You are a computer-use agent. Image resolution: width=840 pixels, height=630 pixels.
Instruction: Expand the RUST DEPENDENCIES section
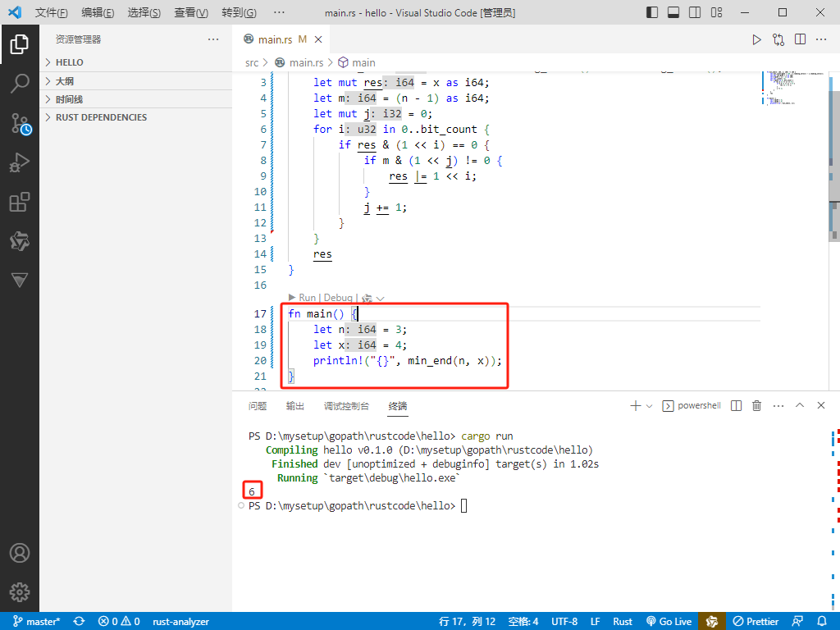(x=138, y=117)
